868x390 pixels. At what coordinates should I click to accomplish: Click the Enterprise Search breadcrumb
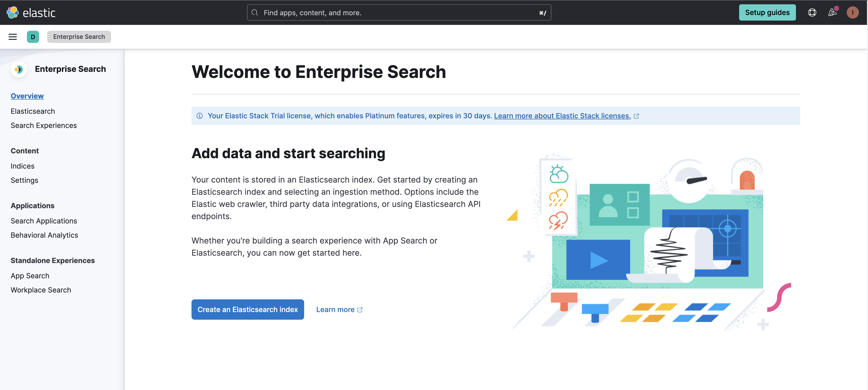79,37
